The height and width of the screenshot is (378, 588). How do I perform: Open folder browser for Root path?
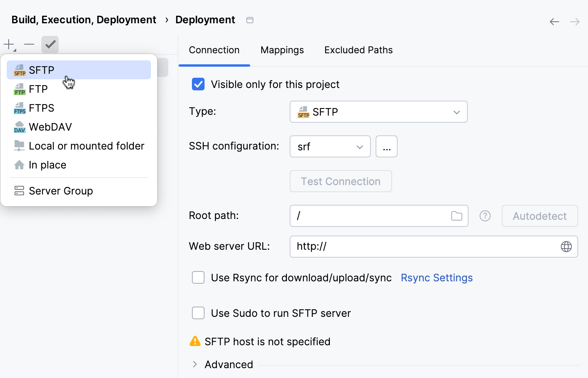point(456,216)
